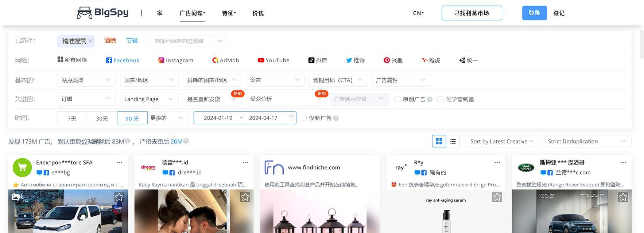Image resolution: width=644 pixels, height=233 pixels.
Task: Filter by Facebook network
Action: pyautogui.click(x=123, y=60)
